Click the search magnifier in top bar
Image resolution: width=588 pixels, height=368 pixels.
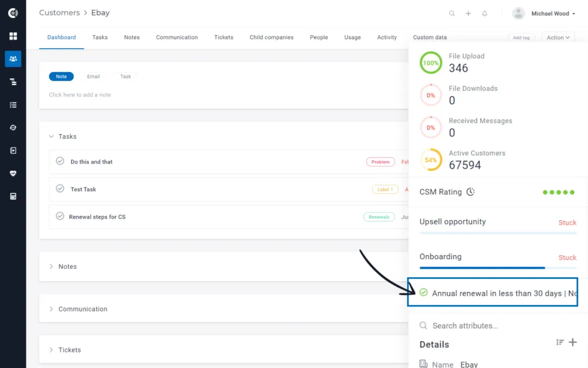(x=452, y=14)
